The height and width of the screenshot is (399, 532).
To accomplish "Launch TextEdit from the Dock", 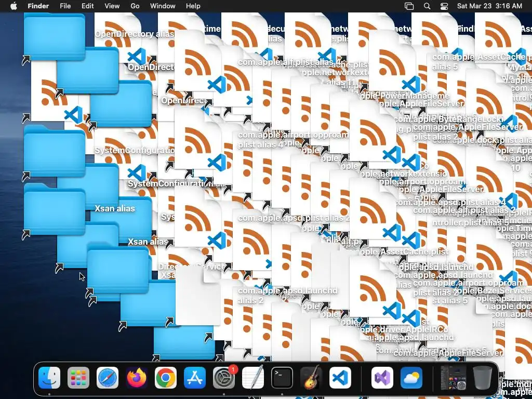I will (253, 378).
